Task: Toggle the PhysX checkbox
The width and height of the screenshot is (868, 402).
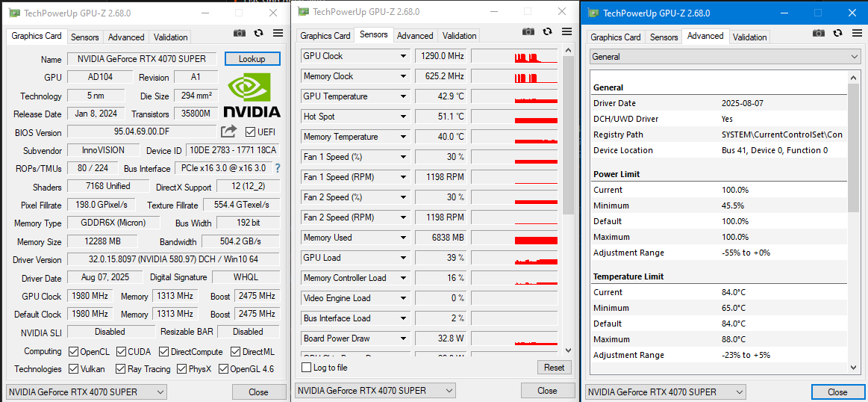Action: coord(181,368)
